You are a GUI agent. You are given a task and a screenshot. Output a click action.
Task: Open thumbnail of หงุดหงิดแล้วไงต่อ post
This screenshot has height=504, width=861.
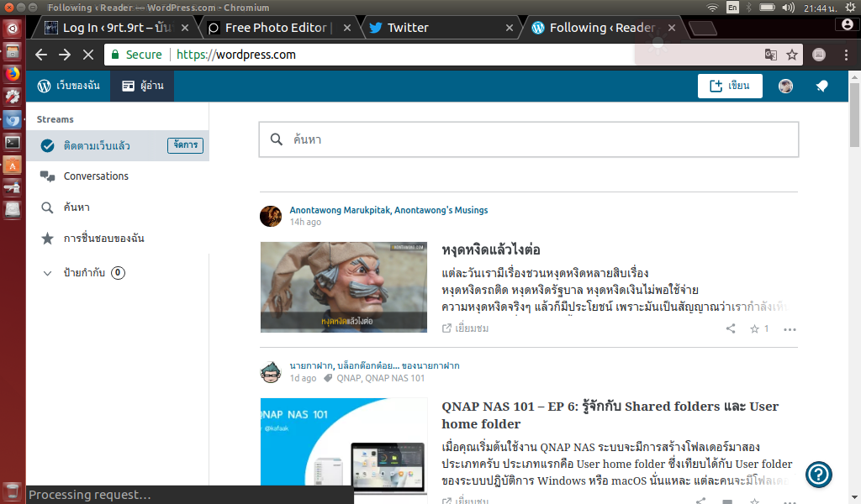click(x=344, y=286)
